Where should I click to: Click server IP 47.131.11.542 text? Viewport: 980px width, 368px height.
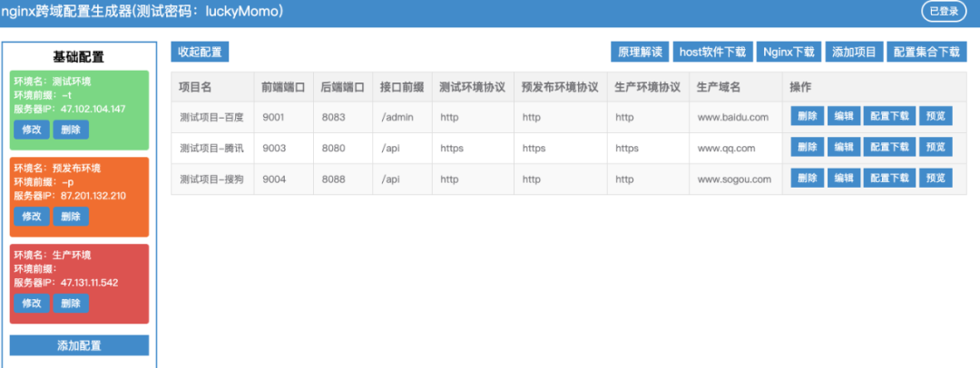pos(89,283)
